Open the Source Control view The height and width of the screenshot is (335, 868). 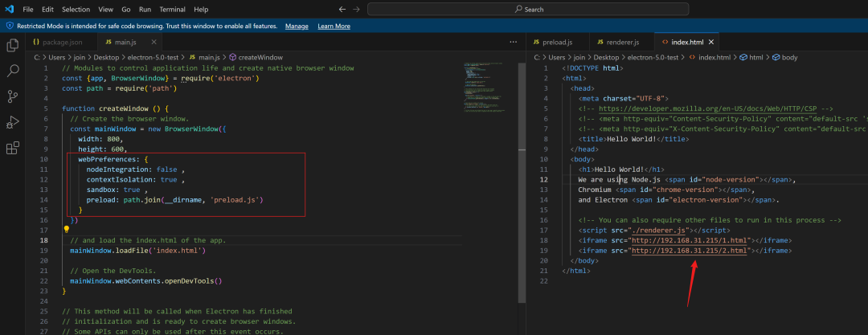pos(12,97)
